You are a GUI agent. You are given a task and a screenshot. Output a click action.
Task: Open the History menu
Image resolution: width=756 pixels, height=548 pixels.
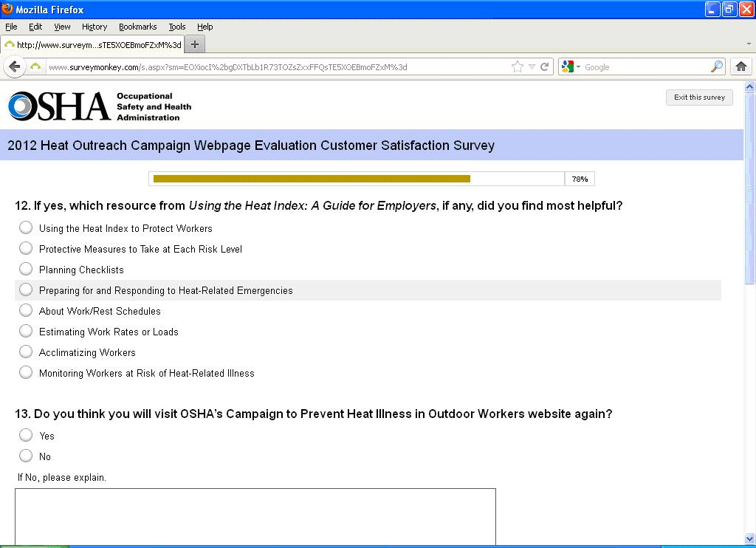94,27
